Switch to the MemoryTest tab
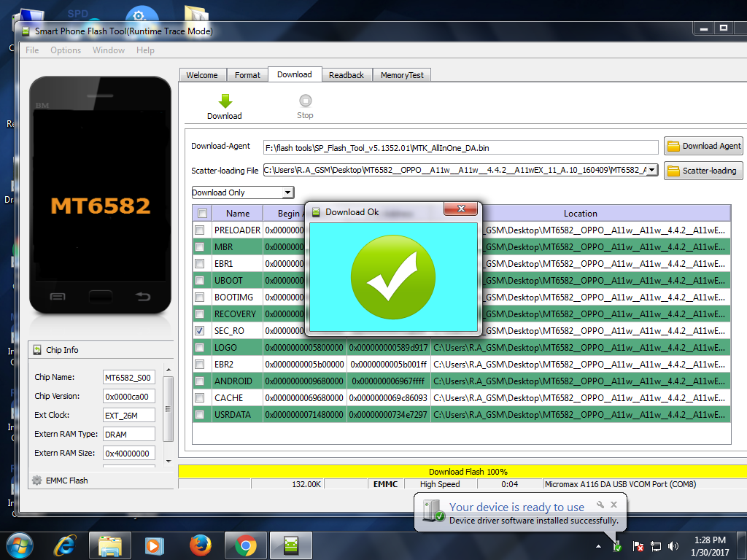The width and height of the screenshot is (747, 560). point(403,75)
